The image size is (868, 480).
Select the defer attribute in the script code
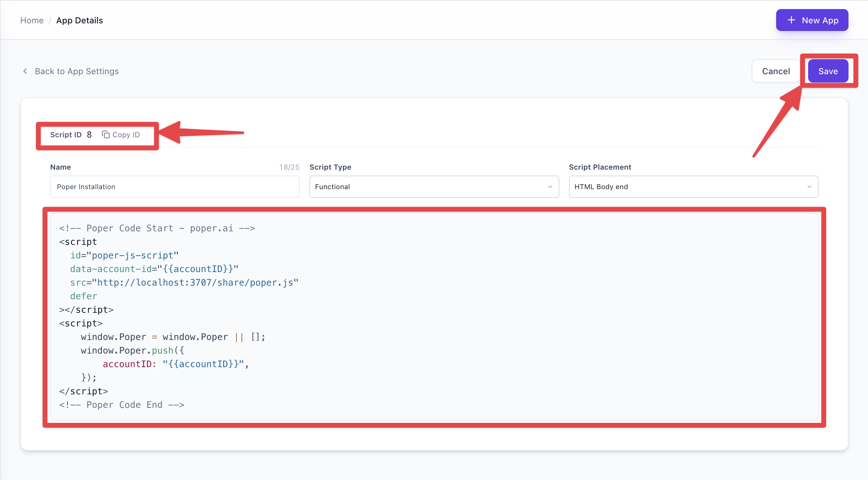[84, 296]
